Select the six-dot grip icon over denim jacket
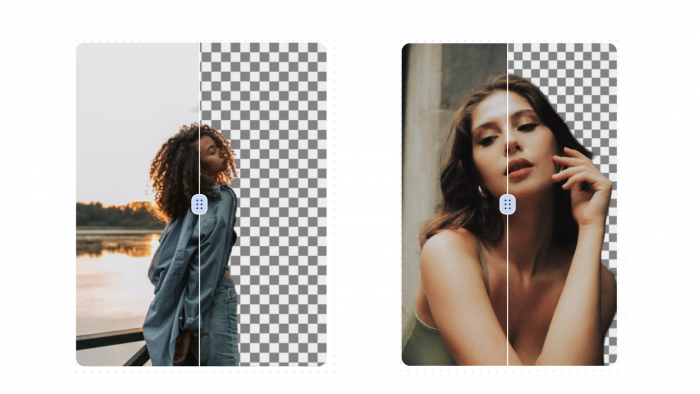 tap(199, 204)
